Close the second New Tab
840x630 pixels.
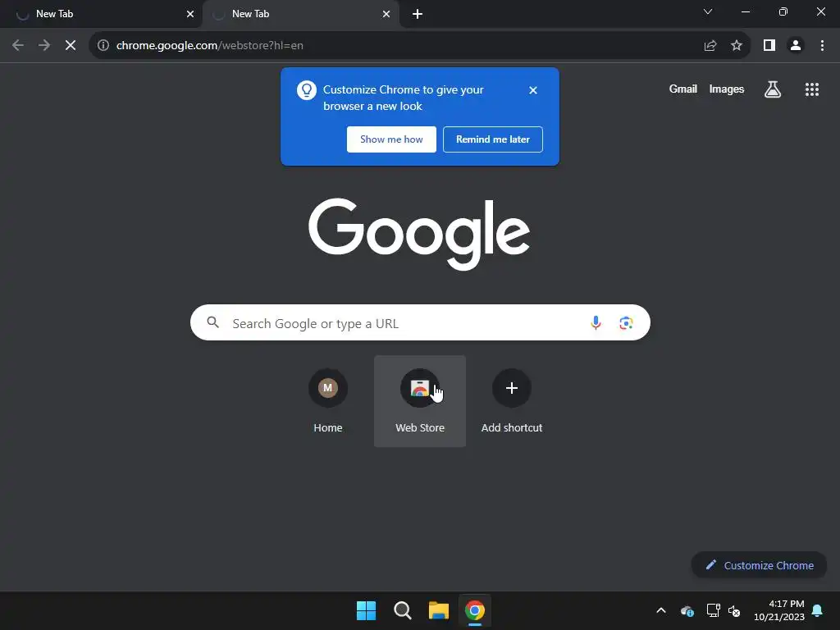click(x=386, y=14)
